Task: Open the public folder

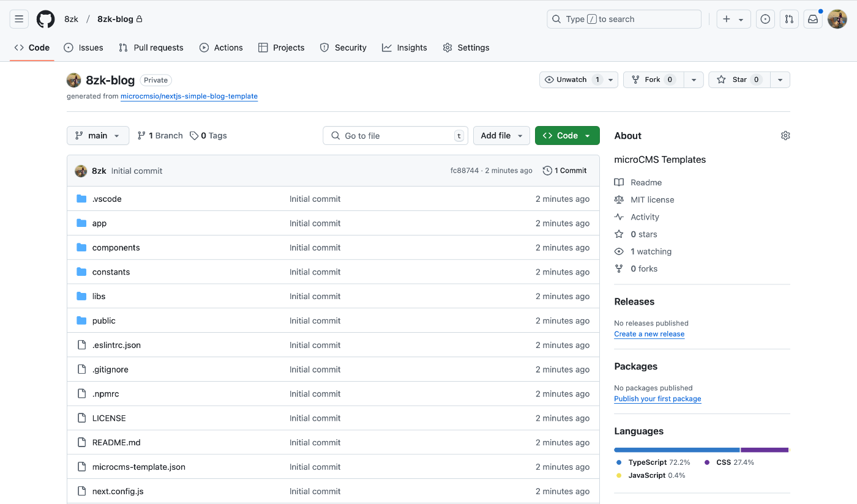Action: coord(104,321)
